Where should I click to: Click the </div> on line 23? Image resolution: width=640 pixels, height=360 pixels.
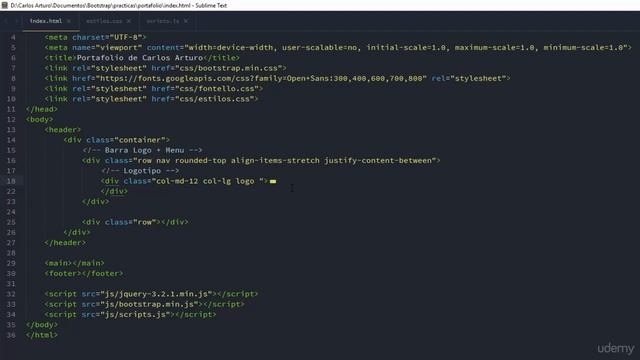(x=96, y=201)
